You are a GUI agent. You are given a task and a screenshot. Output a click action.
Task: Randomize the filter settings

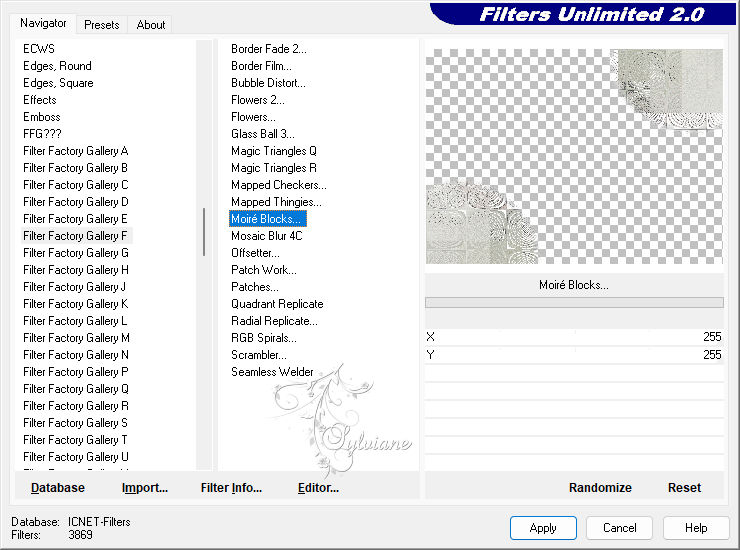click(600, 488)
